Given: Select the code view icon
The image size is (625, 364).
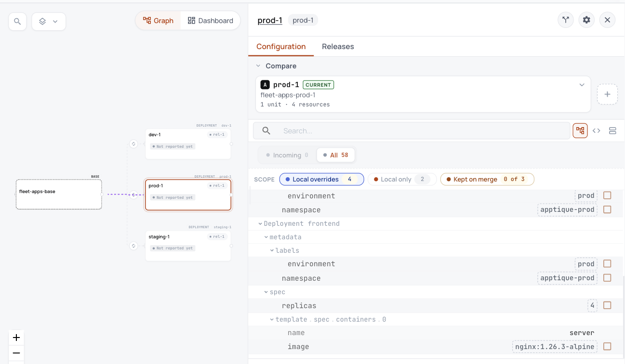Looking at the screenshot, I should point(597,130).
